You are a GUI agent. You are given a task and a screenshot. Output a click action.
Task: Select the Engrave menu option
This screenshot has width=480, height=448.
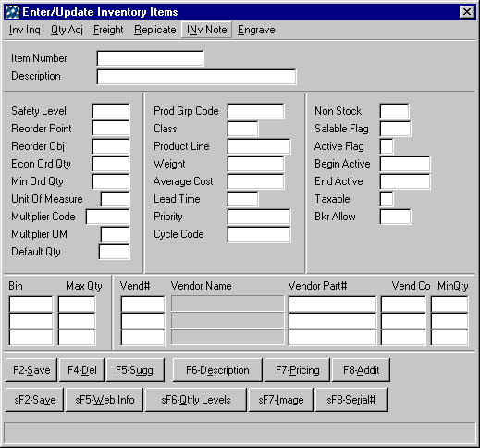click(256, 30)
